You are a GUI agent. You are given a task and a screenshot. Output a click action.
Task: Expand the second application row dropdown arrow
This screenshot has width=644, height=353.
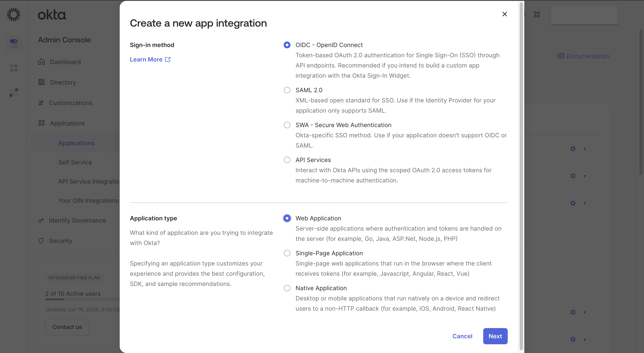tap(585, 176)
